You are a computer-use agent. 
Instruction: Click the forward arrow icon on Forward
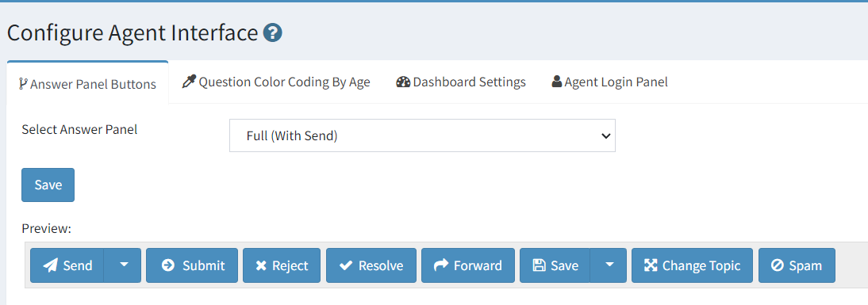click(x=440, y=265)
